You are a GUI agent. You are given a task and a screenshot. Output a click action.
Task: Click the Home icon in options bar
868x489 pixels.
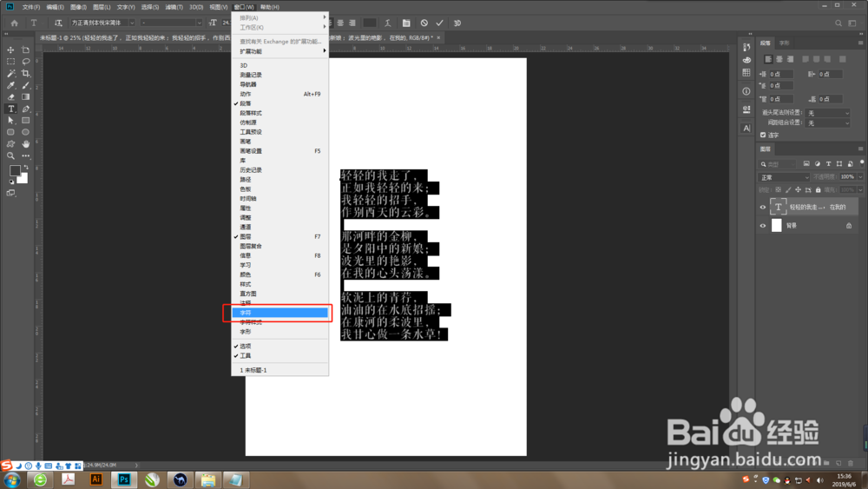pyautogui.click(x=15, y=23)
